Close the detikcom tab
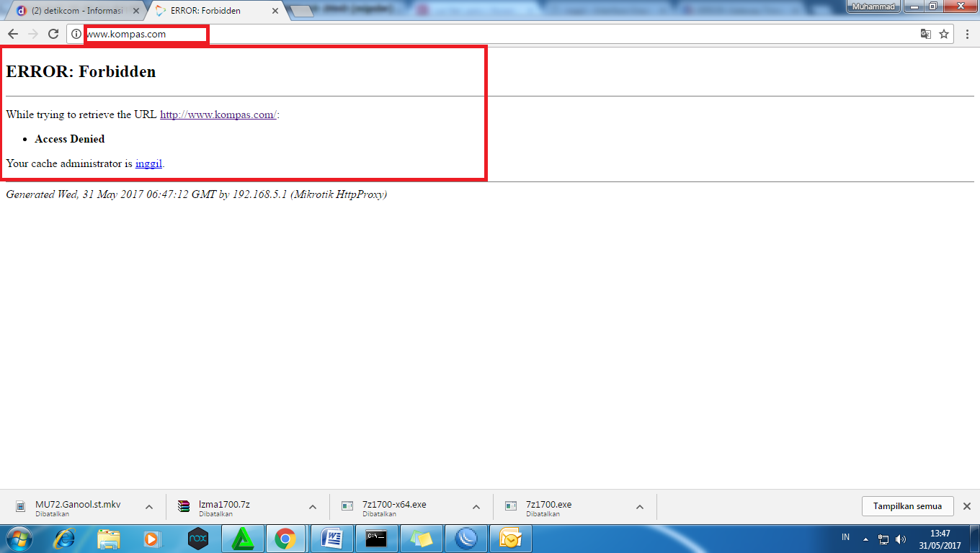This screenshot has width=980, height=553. (x=135, y=11)
